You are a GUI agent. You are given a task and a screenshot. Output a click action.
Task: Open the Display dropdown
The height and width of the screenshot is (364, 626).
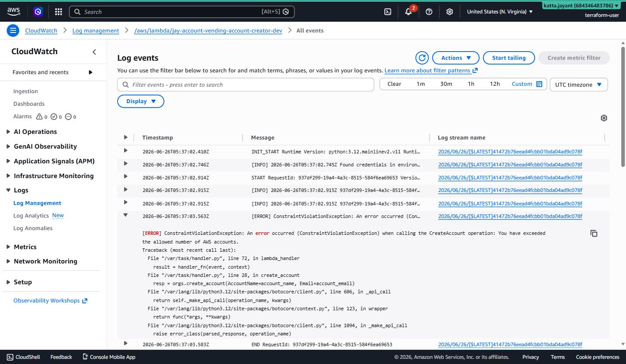point(141,101)
